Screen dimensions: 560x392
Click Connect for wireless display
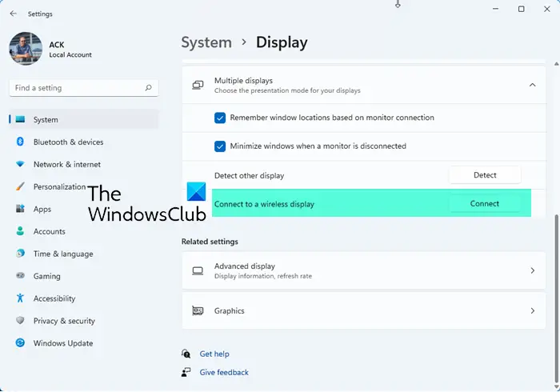tap(484, 203)
